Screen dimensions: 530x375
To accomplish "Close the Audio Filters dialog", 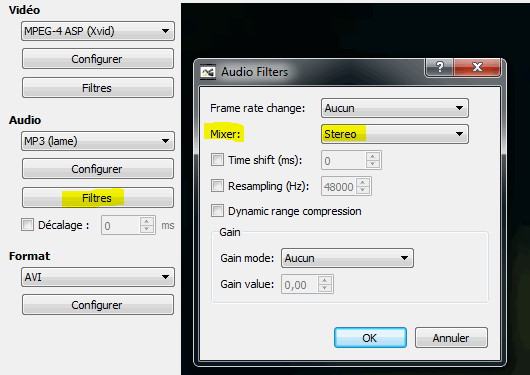I will pyautogui.click(x=477, y=67).
